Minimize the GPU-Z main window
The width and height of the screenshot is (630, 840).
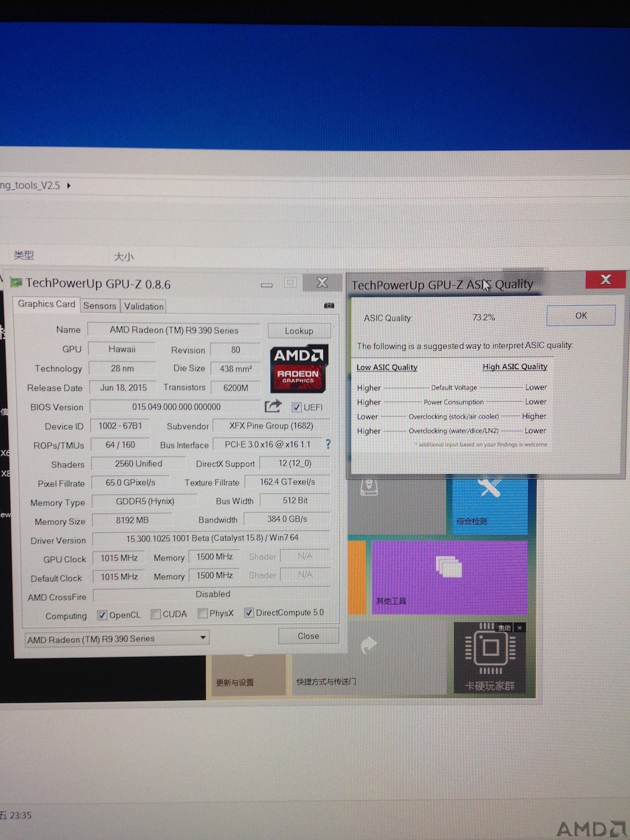266,284
